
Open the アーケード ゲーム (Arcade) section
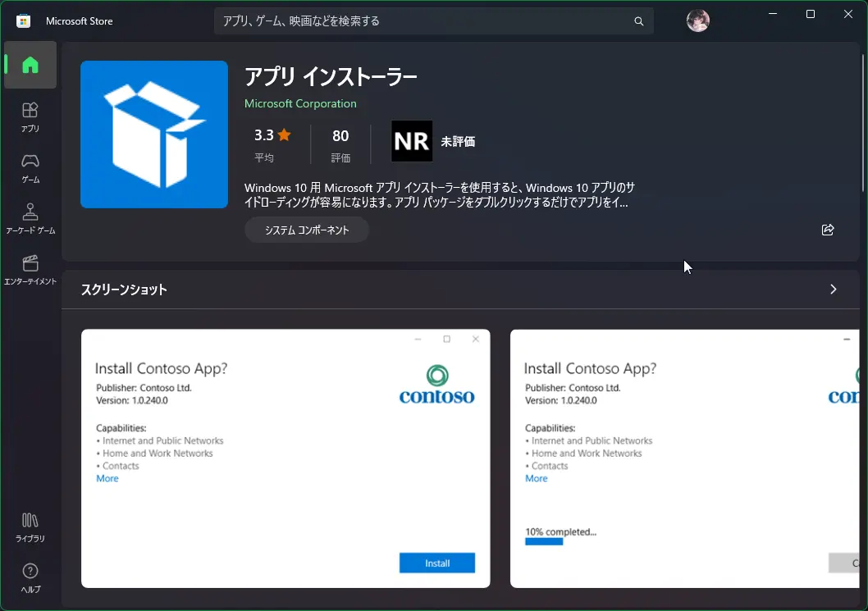coord(30,219)
